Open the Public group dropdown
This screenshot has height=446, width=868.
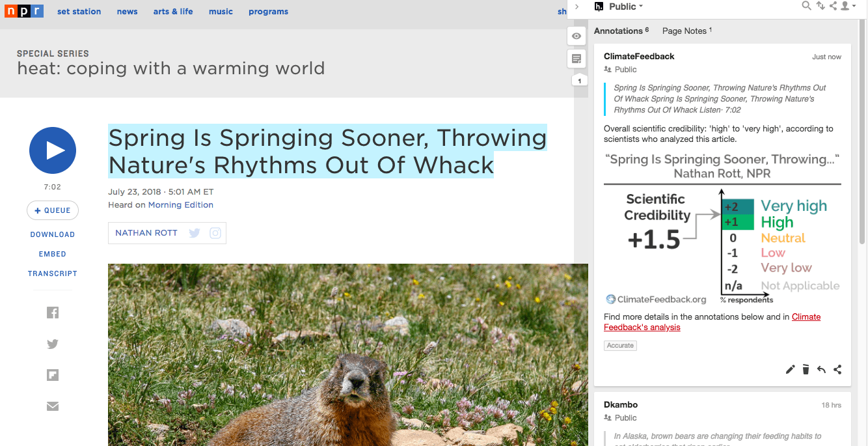pyautogui.click(x=626, y=7)
